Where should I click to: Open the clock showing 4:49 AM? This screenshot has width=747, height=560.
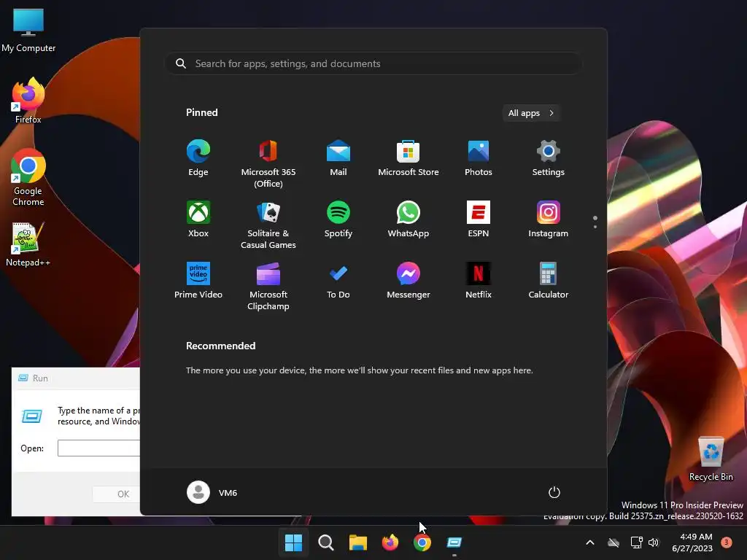tap(692, 542)
